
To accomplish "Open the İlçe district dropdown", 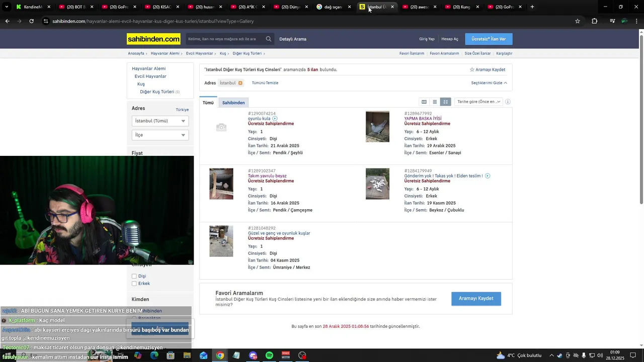I will [160, 135].
